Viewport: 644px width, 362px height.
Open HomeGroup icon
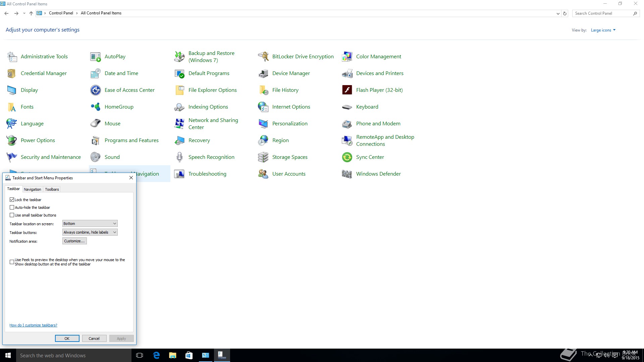[96, 107]
